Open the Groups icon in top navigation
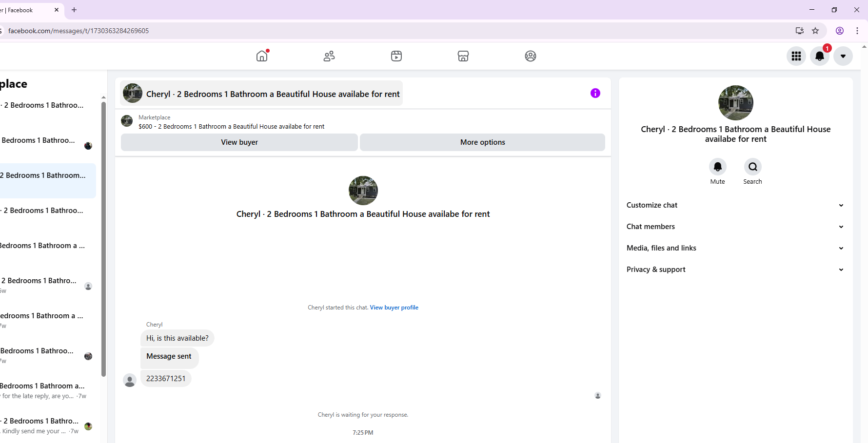Screen dimensions: 868x443 (x=531, y=56)
